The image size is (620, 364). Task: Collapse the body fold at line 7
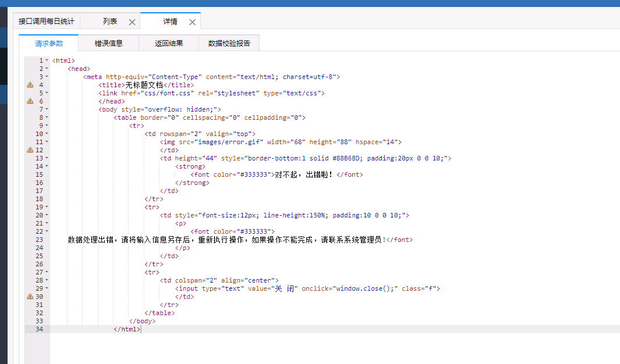(47, 109)
